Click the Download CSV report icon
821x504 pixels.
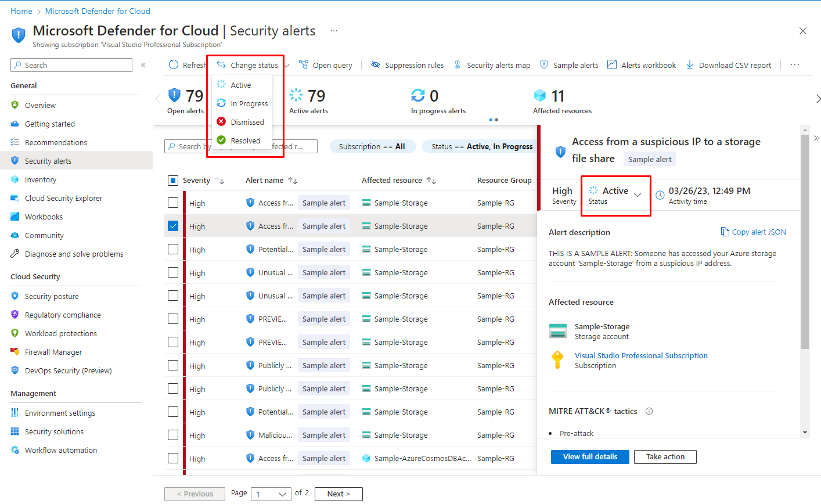(690, 65)
